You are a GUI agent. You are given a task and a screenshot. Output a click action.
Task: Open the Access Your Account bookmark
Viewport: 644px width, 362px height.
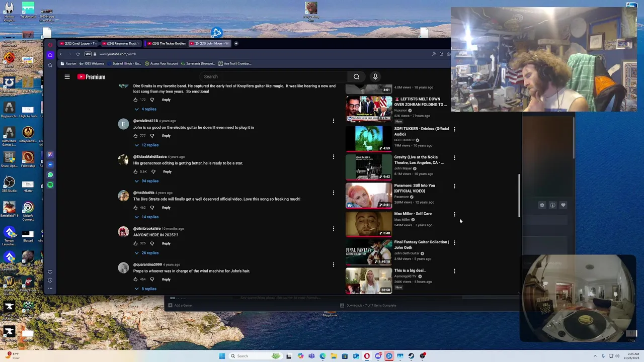pos(162,64)
